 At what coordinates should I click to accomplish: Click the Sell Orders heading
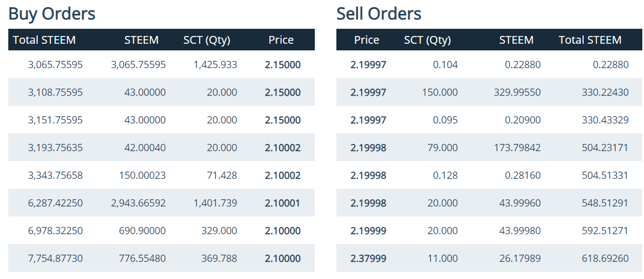click(x=378, y=14)
